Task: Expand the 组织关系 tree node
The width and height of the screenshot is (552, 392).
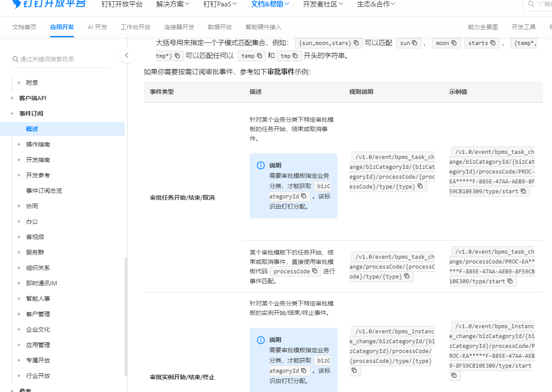Action: (x=19, y=268)
